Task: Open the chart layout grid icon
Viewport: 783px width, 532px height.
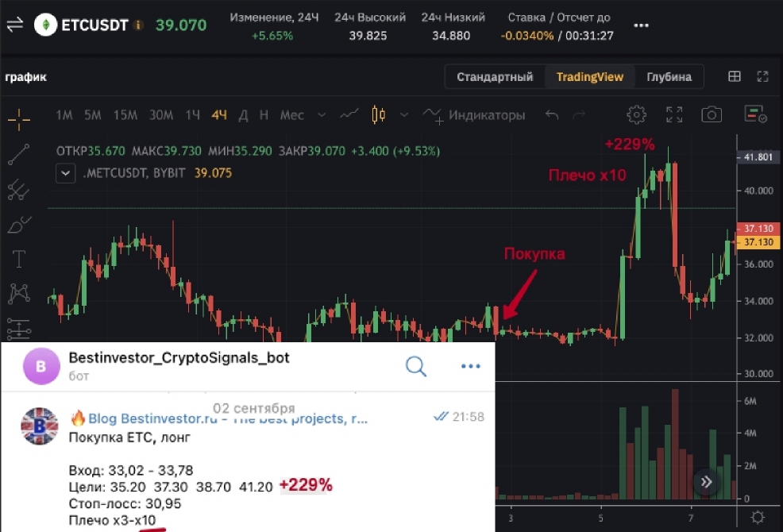Action: coord(734,76)
